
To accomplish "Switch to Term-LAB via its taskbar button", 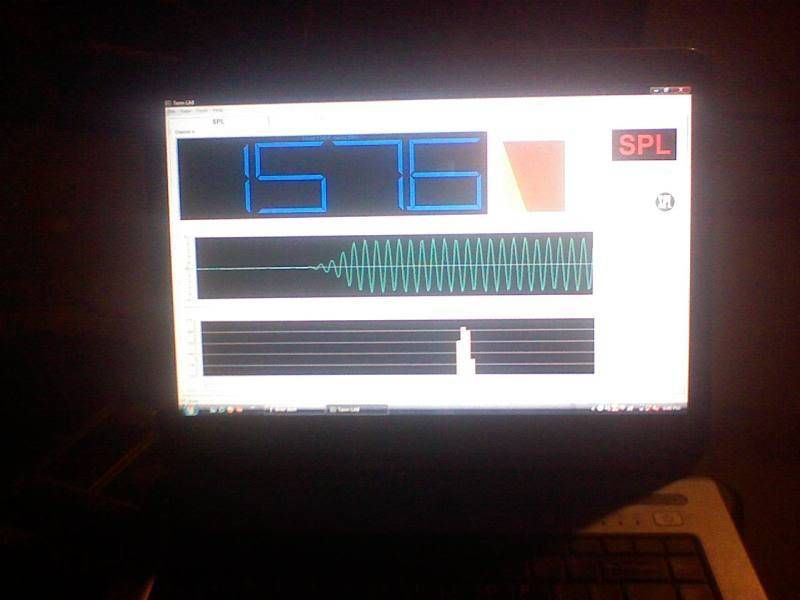I will click(x=357, y=409).
